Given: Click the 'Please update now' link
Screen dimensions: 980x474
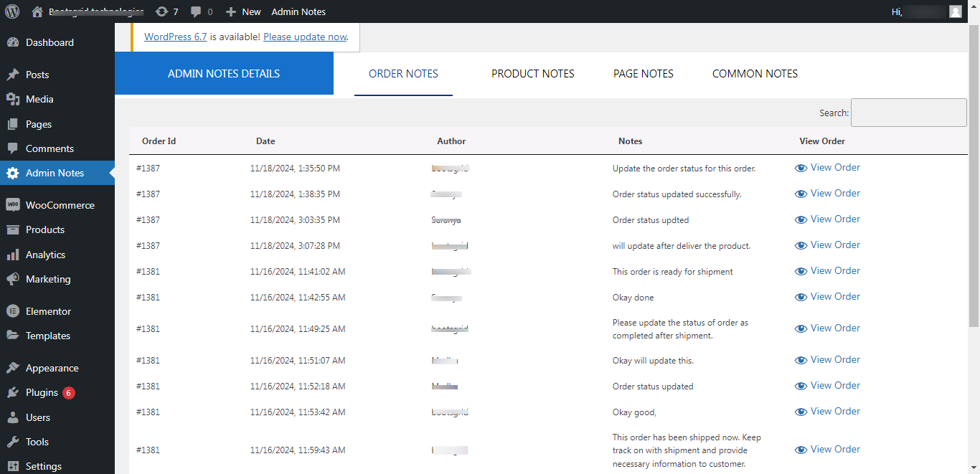Looking at the screenshot, I should (x=305, y=37).
